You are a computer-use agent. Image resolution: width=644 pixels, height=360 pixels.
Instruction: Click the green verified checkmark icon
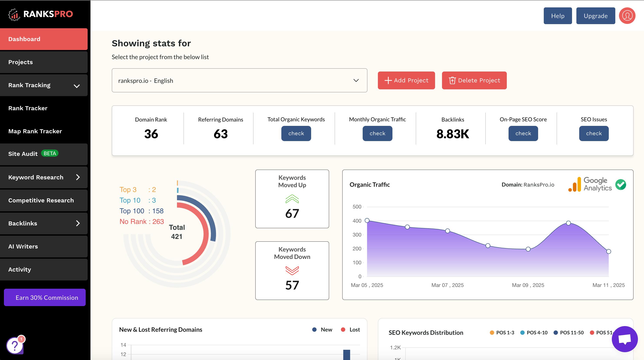[621, 185]
